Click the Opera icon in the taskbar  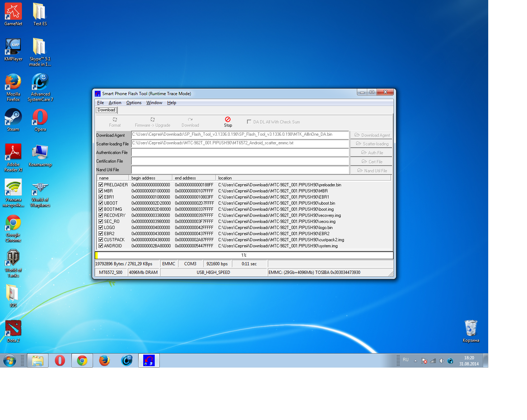(60, 360)
